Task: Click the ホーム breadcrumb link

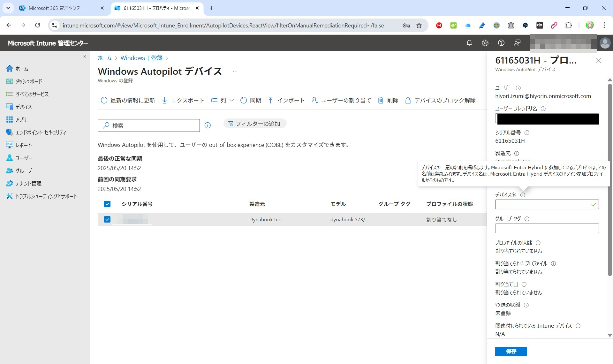Action: (104, 58)
